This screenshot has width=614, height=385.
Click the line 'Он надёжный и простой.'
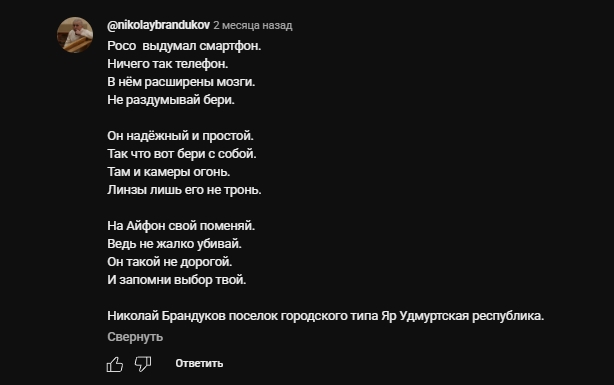[x=181, y=136]
